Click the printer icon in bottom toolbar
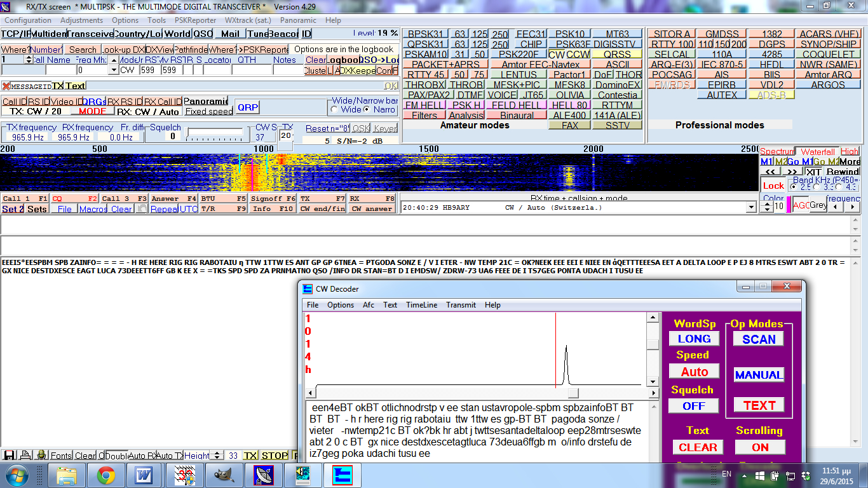The image size is (868, 488). coord(25,456)
